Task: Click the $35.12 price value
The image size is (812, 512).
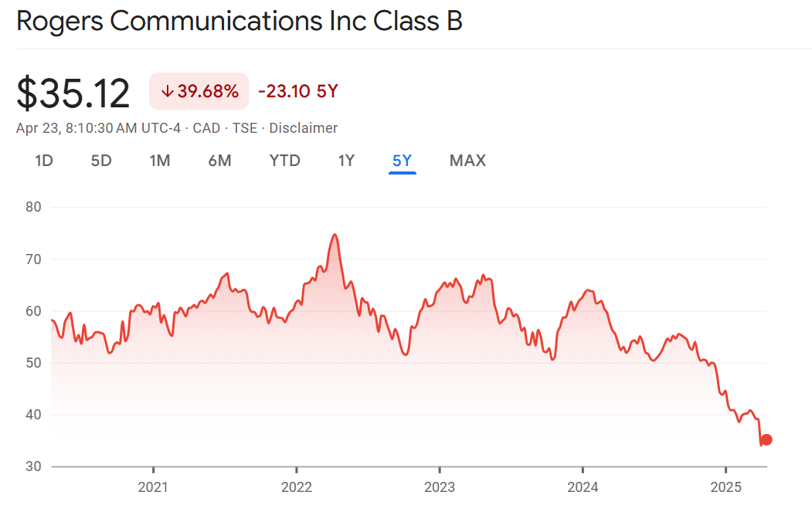Action: pos(73,93)
